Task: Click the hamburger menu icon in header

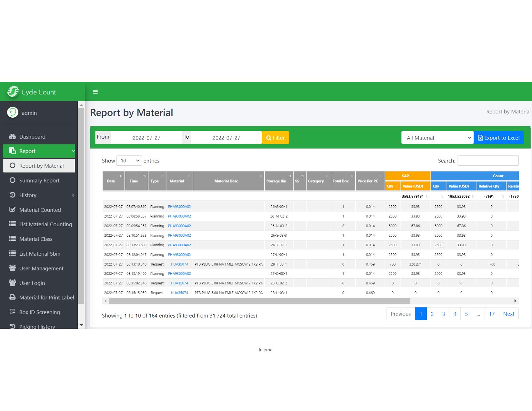Action: coord(95,92)
